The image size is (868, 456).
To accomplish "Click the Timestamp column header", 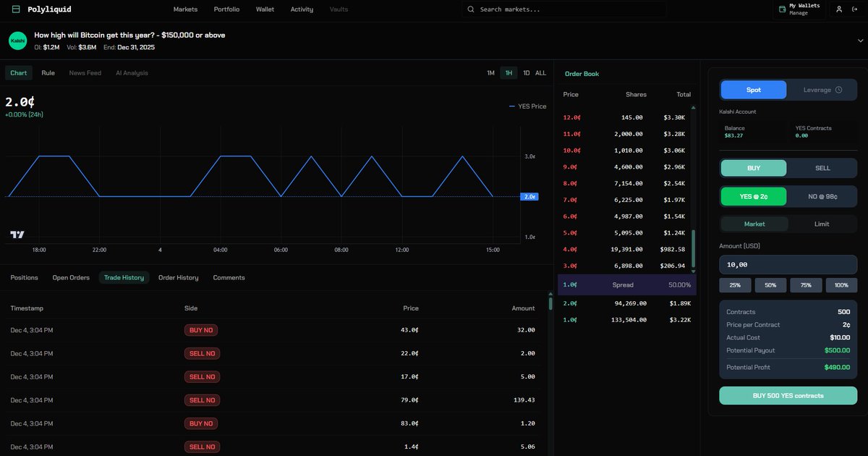I will 27,308.
